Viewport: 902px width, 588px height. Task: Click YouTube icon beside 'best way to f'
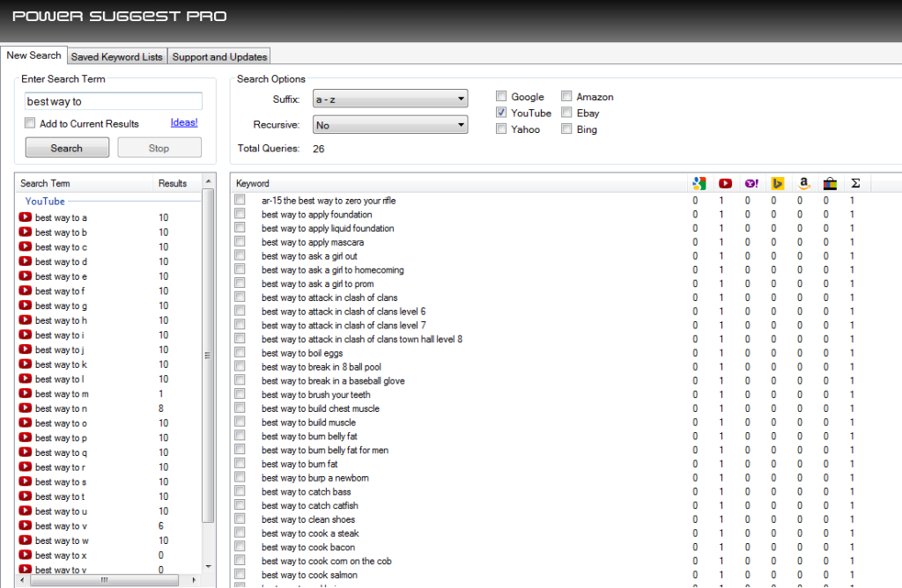tap(26, 290)
